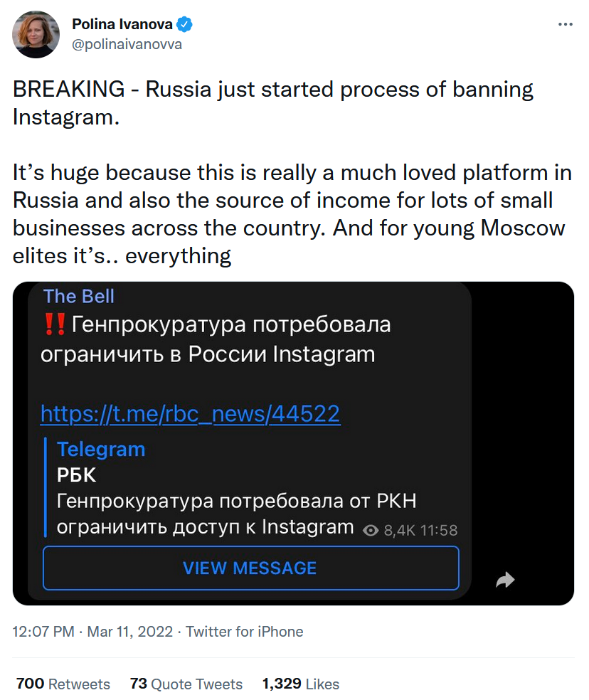589x700 pixels.
Task: Click the Polina Ivanova display name
Action: [x=122, y=25]
